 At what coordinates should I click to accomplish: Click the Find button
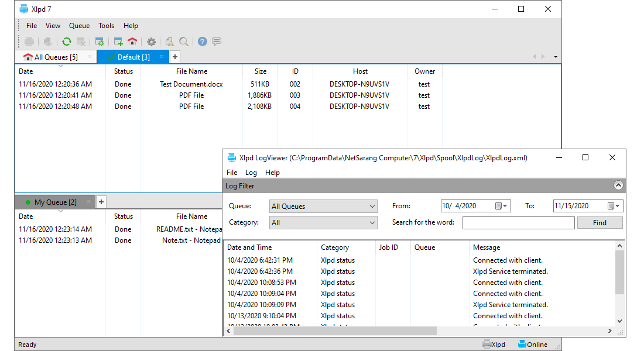click(600, 222)
